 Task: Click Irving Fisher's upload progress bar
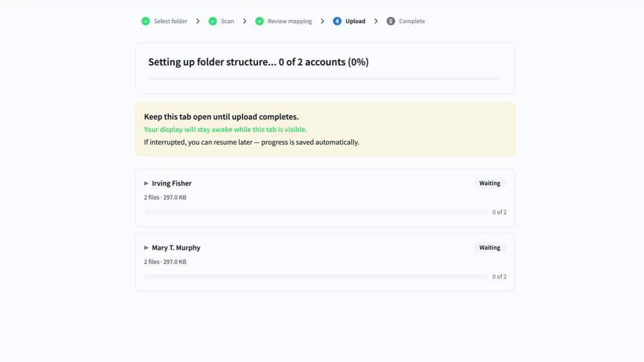(316, 212)
